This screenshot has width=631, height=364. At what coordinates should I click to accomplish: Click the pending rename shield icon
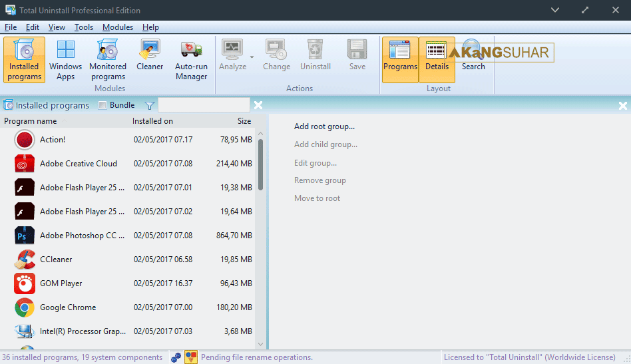(x=191, y=357)
